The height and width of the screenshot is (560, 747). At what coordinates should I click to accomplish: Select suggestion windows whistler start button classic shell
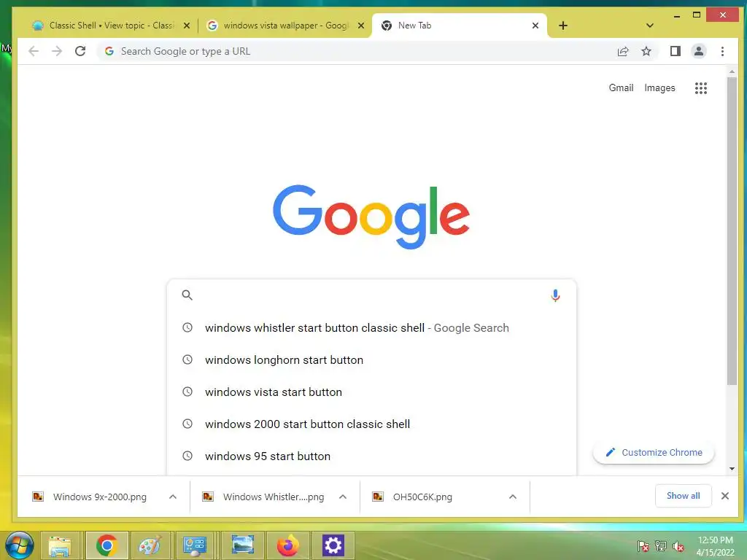pyautogui.click(x=371, y=328)
